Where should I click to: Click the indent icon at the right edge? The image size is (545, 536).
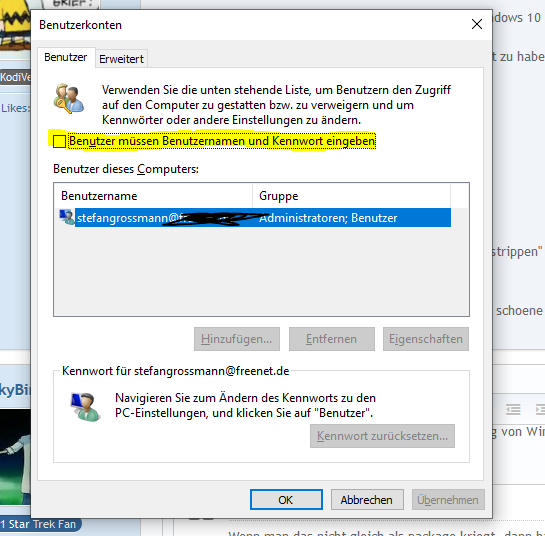[x=540, y=409]
